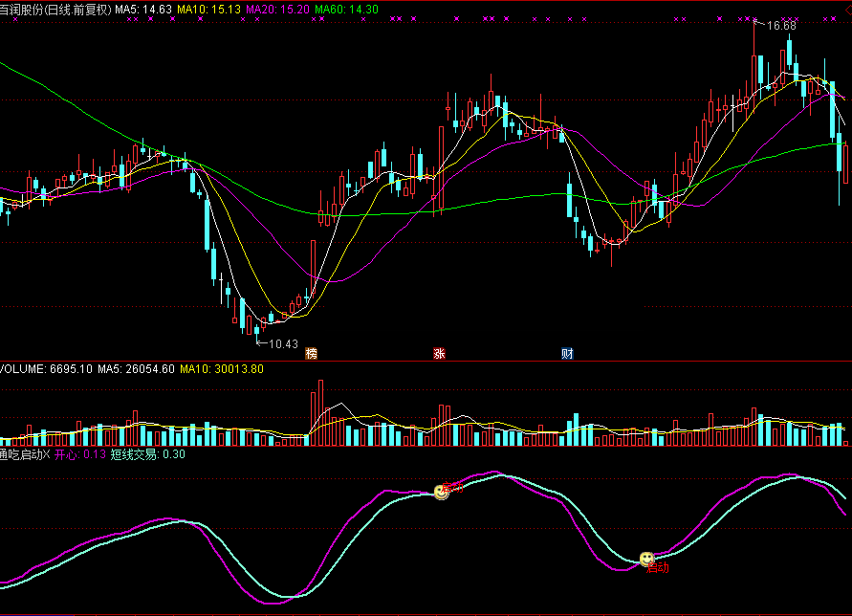Click the upper smiley face signal icon
The height and width of the screenshot is (616, 852).
tap(441, 492)
